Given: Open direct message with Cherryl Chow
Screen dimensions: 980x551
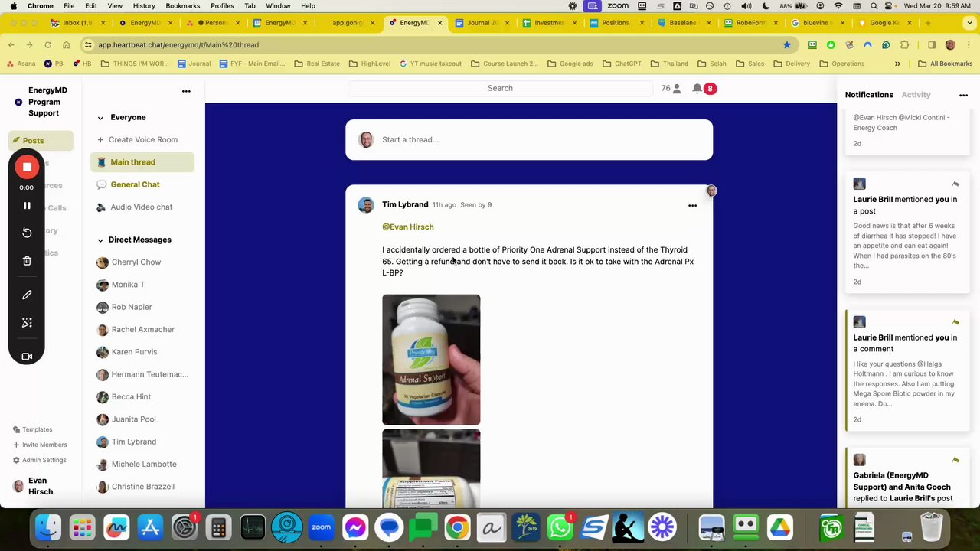Looking at the screenshot, I should [136, 262].
